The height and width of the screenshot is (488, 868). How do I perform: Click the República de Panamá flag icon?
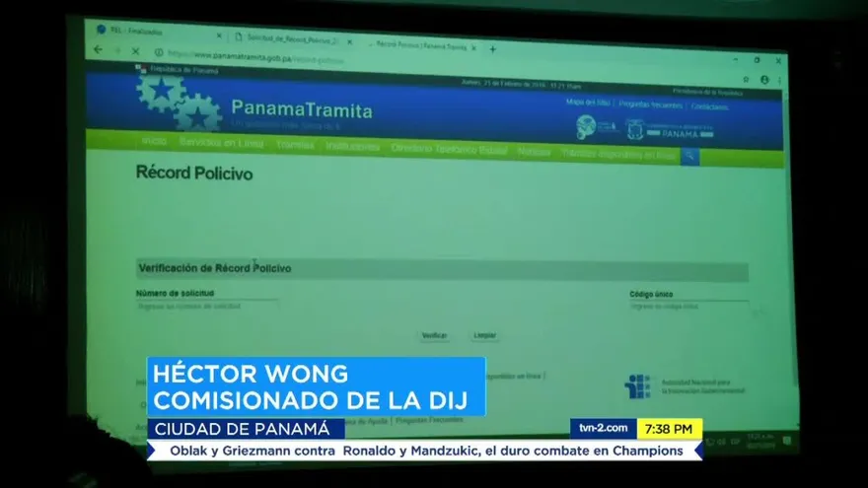141,69
